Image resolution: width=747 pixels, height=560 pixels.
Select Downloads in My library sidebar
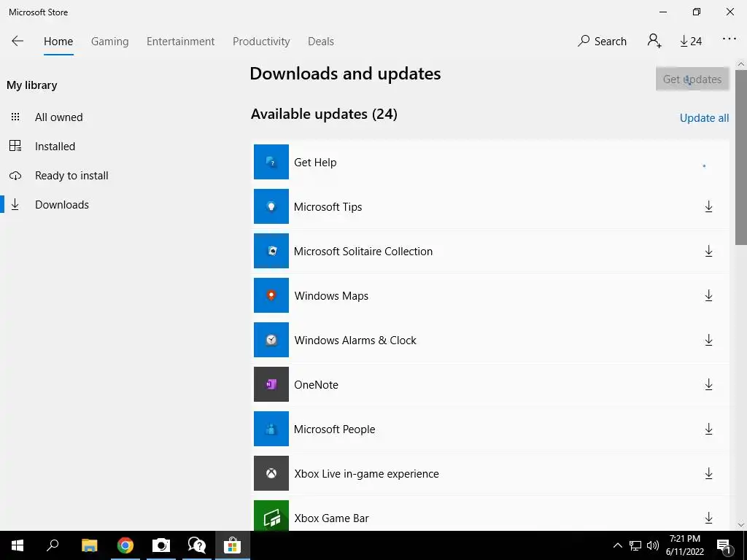(x=61, y=205)
